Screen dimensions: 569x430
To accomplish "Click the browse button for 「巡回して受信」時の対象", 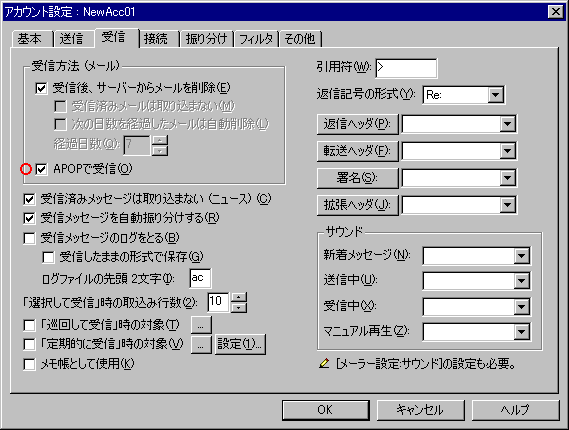I will 201,325.
